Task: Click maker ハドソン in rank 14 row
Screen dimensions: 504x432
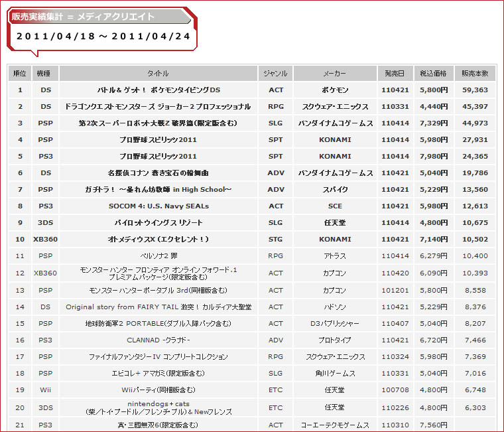Action: click(x=335, y=307)
